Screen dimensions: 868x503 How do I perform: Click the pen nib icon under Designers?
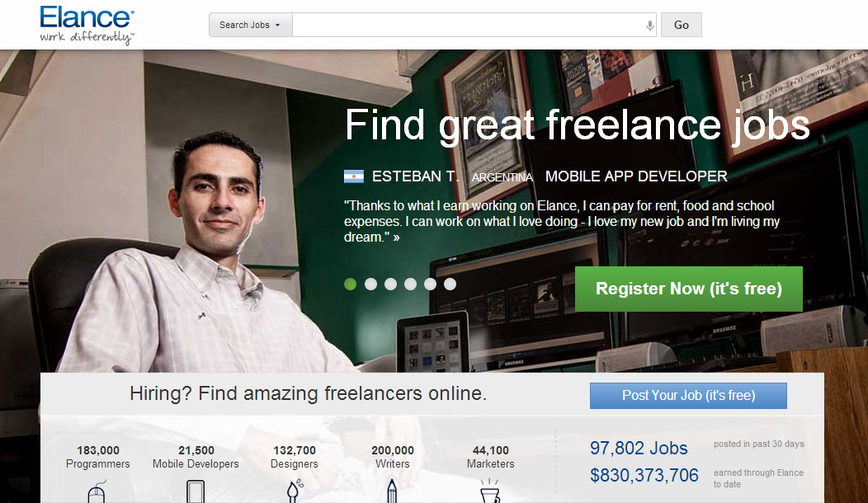tap(295, 491)
